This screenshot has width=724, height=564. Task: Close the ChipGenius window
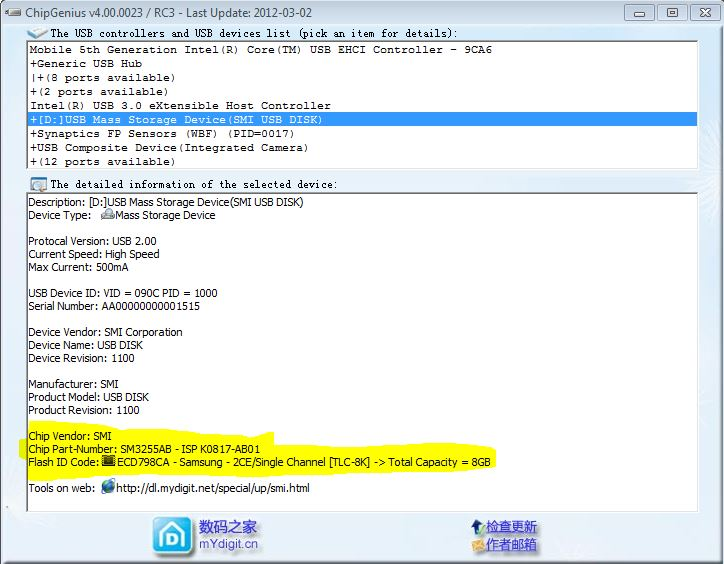[x=706, y=13]
